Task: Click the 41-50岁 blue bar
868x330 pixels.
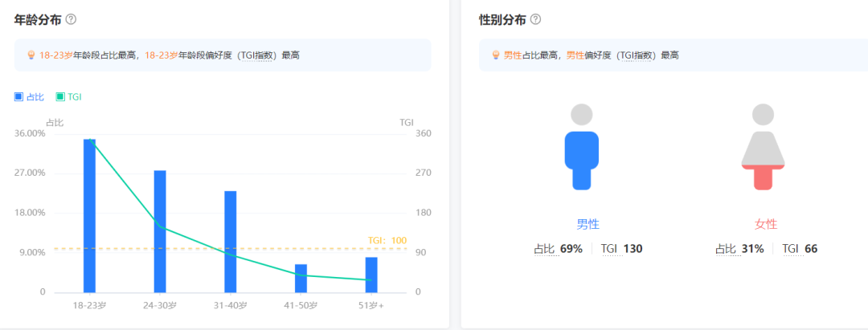Action: [301, 278]
